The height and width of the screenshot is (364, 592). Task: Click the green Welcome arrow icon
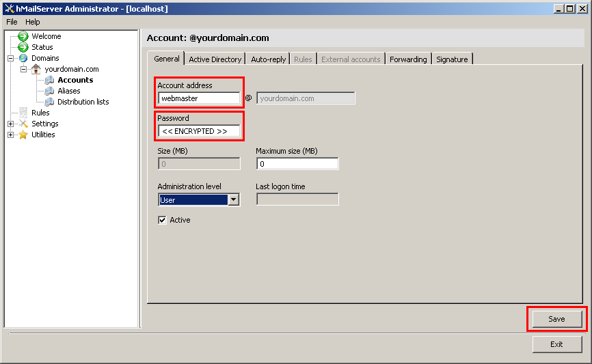click(x=23, y=36)
